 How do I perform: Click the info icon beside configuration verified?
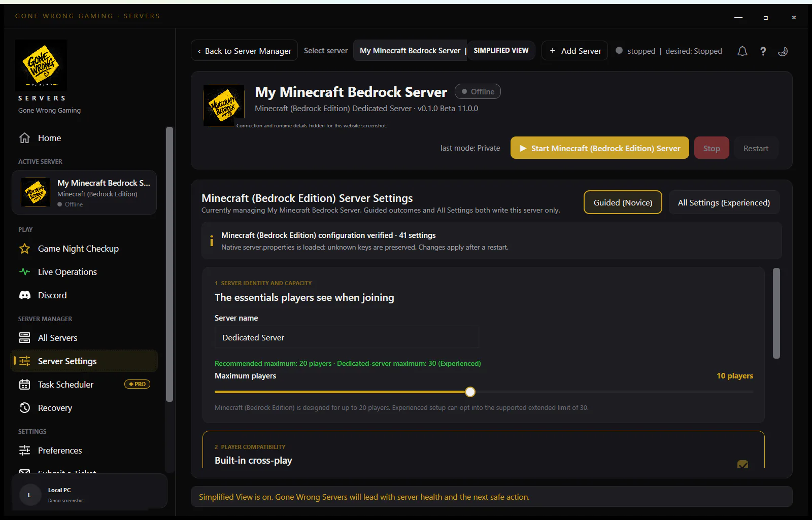click(x=212, y=241)
